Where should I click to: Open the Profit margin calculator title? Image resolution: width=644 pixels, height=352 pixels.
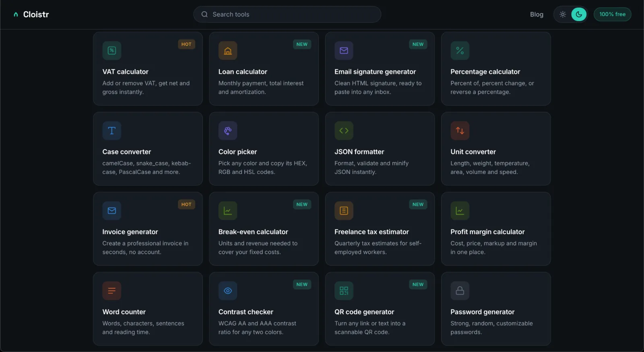click(x=487, y=232)
